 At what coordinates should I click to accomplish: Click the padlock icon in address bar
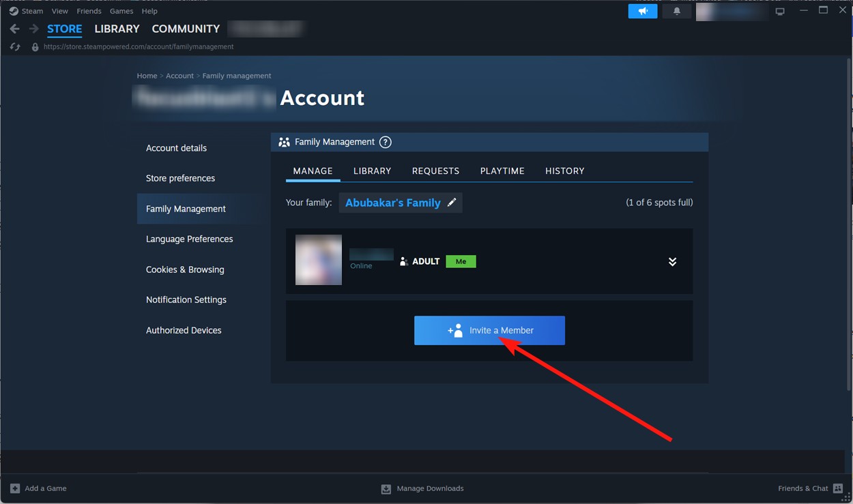(35, 46)
